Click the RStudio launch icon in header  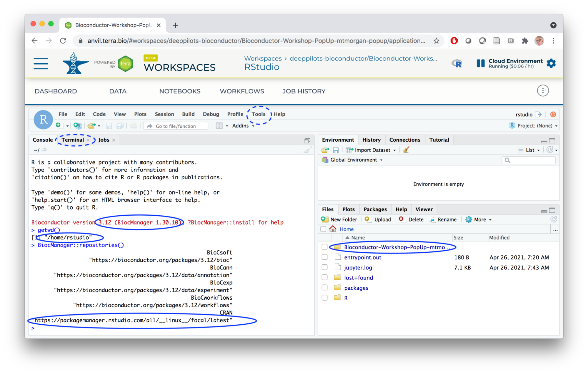click(x=457, y=63)
